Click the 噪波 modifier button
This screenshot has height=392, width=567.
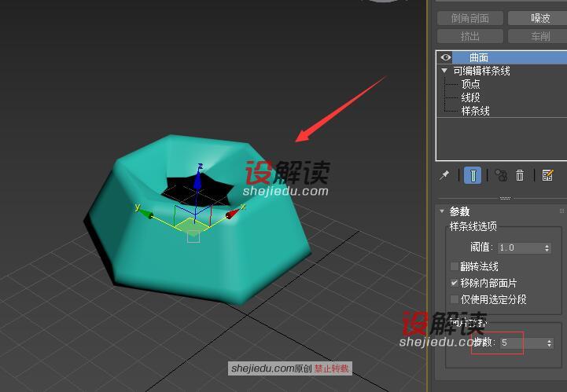pyautogui.click(x=538, y=18)
